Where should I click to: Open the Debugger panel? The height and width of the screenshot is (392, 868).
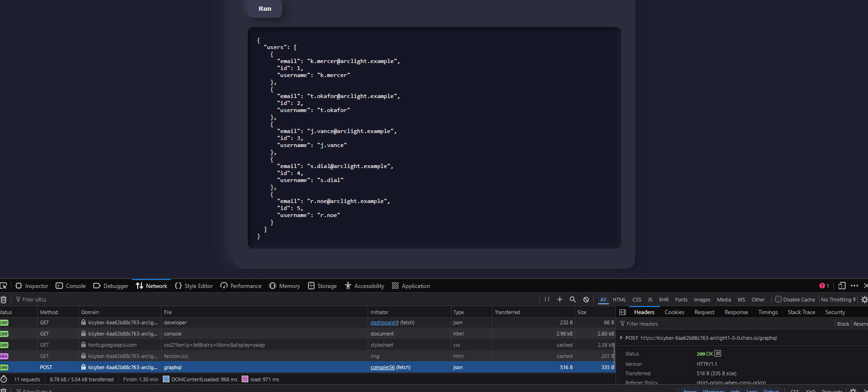click(111, 286)
